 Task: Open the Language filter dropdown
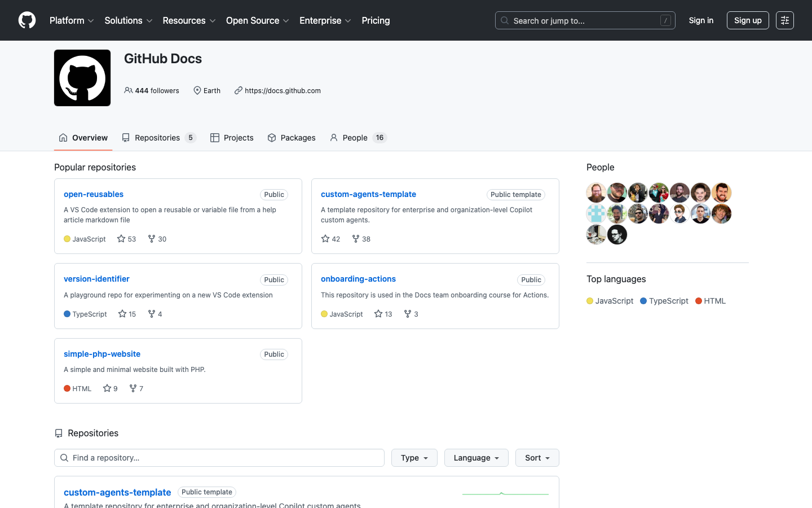(476, 458)
